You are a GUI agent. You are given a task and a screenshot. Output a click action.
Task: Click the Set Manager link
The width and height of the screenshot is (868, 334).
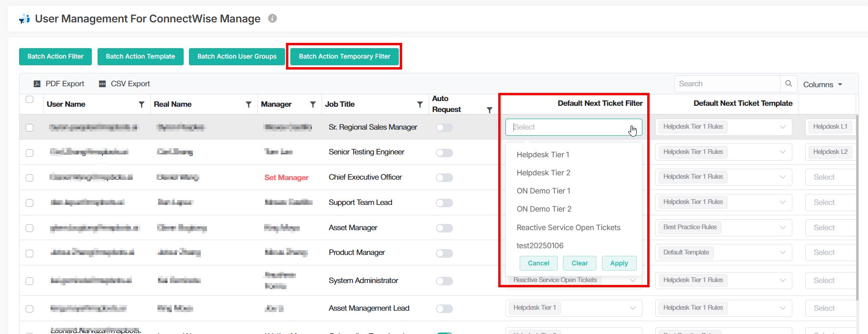coord(286,177)
